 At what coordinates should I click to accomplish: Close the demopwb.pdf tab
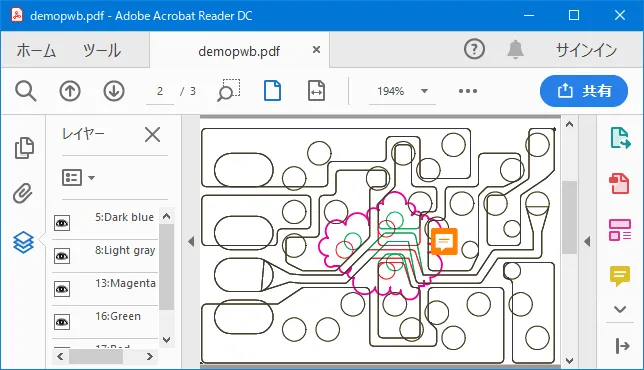click(x=316, y=50)
